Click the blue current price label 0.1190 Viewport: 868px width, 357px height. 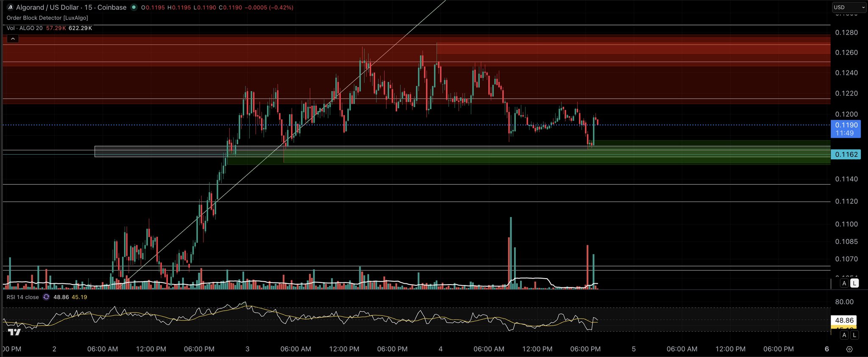point(846,129)
